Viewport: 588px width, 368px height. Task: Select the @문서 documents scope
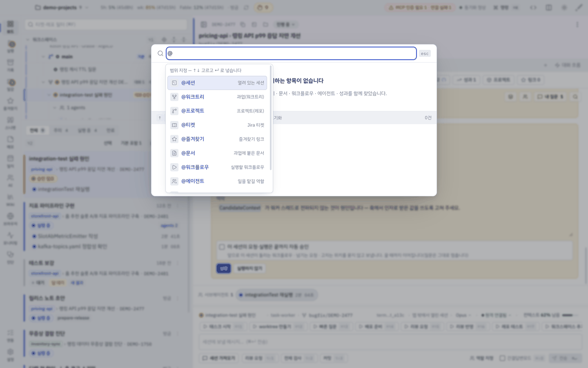coord(217,153)
